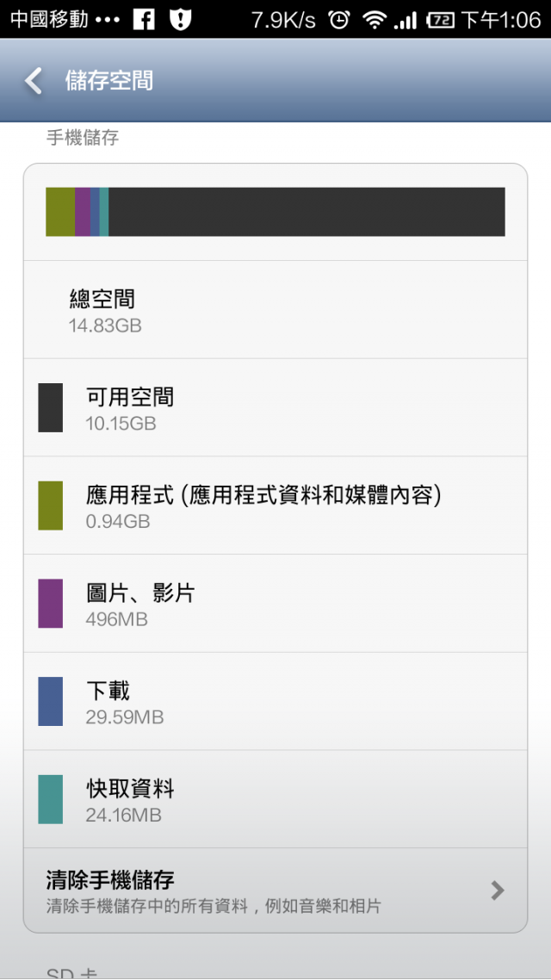The image size is (551, 980).
Task: Tap the Facebook notification icon
Action: (144, 20)
